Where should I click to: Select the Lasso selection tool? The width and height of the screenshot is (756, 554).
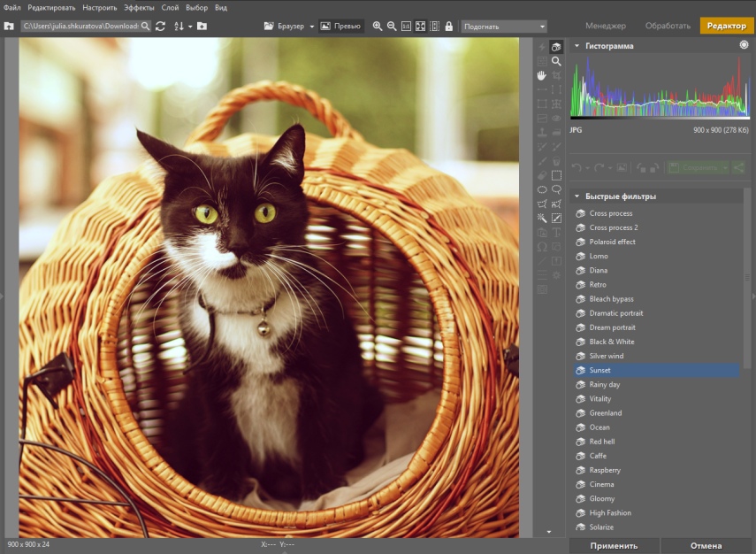click(x=556, y=189)
